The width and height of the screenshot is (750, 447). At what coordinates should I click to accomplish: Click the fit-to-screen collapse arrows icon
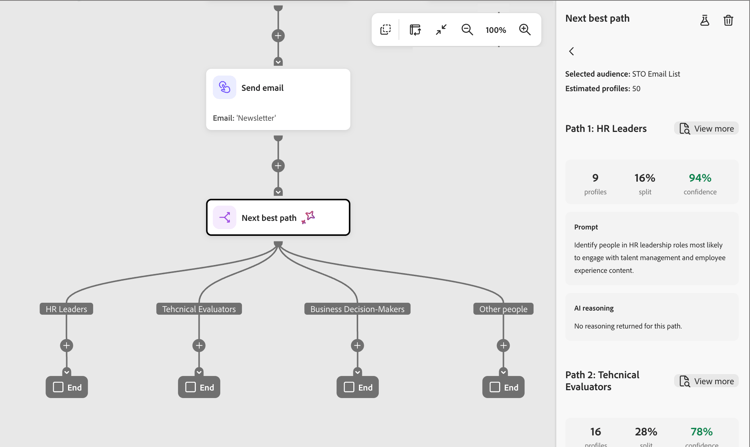[x=441, y=30]
